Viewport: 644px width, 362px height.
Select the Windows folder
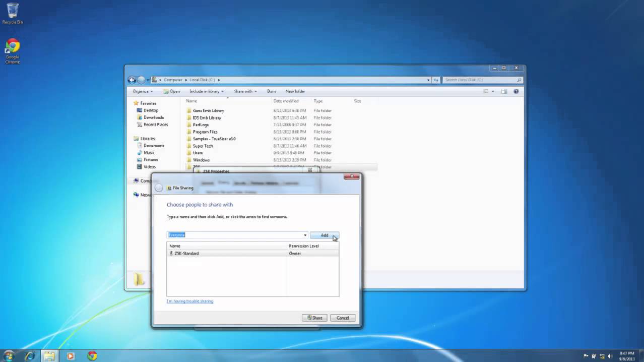[x=201, y=160]
